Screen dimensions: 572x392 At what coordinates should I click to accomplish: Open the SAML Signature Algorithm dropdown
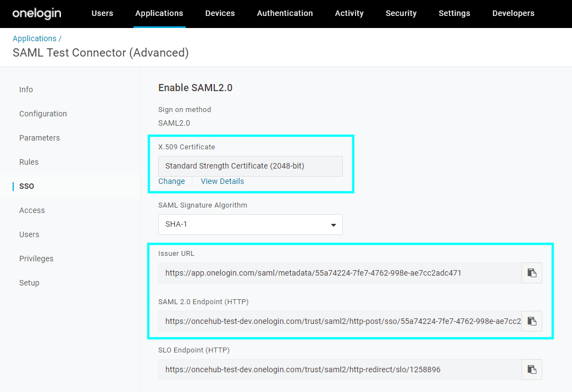pyautogui.click(x=250, y=224)
